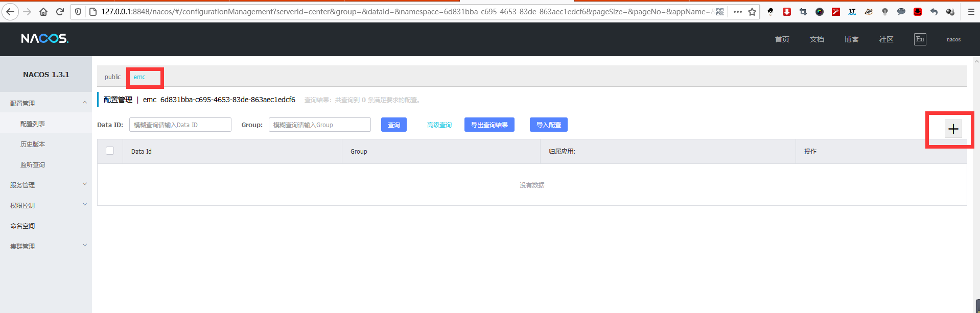Open the browser hamburger menu
Screen dimensions: 980x313
coord(971,12)
